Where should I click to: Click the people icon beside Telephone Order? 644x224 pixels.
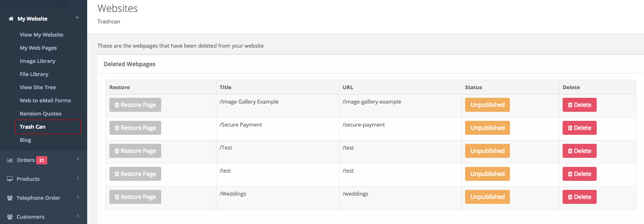pos(10,198)
